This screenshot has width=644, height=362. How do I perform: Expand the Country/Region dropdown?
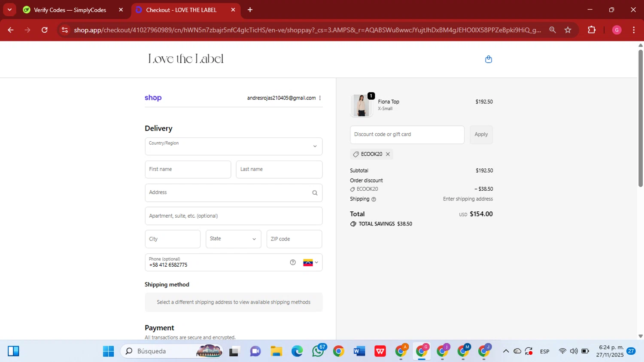coord(234,146)
